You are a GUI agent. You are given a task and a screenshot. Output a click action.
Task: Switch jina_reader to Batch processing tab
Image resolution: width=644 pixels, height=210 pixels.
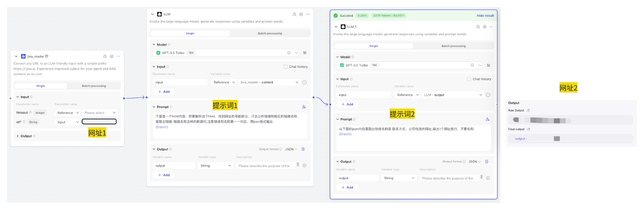coord(94,86)
